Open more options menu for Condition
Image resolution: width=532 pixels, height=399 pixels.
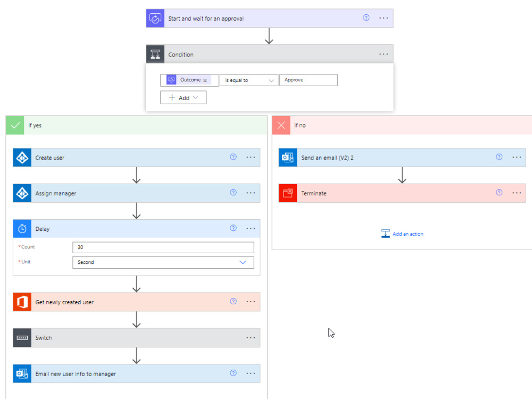pyautogui.click(x=384, y=54)
